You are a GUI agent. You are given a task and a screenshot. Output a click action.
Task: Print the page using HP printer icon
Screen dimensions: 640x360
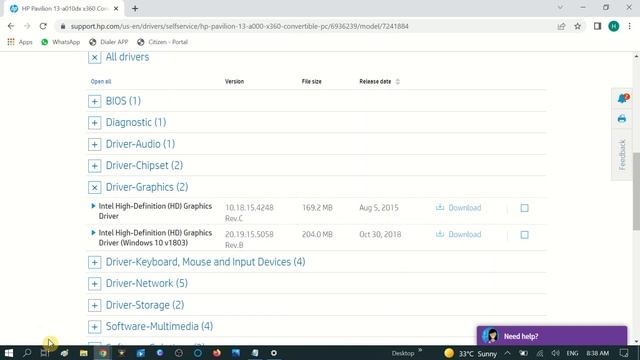pyautogui.click(x=622, y=119)
